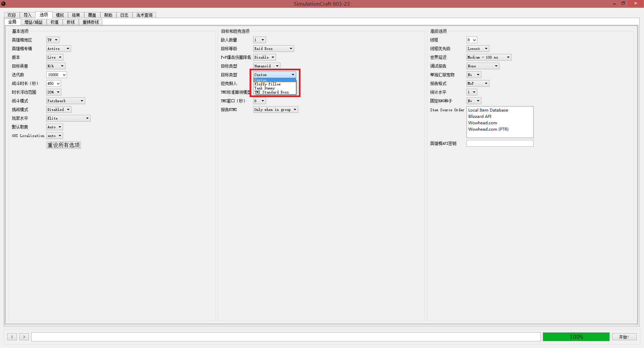Open the 战斗模式 dropdown showing Patchwerk
The width and height of the screenshot is (644, 348).
pyautogui.click(x=66, y=101)
